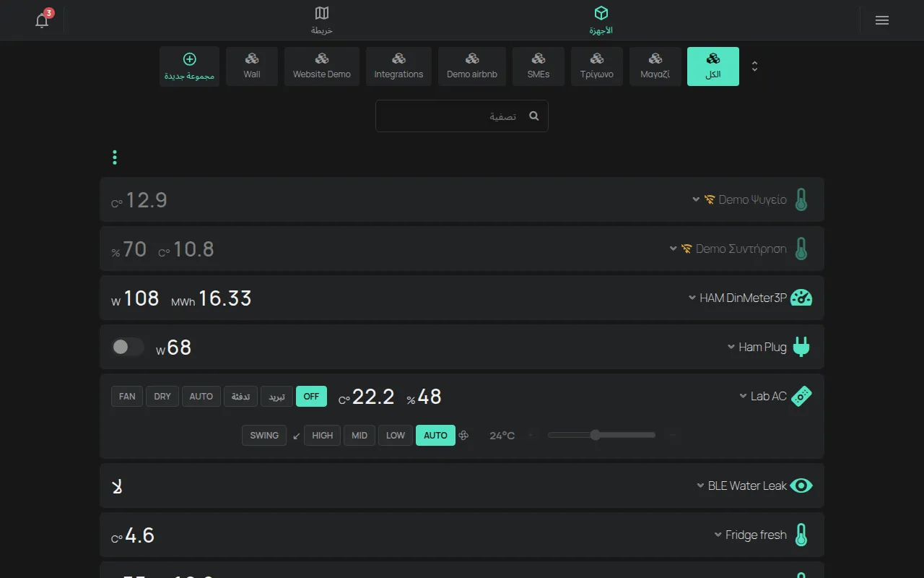Select the Website Demo group tab
Viewport: 924px width, 578px height.
[x=322, y=66]
